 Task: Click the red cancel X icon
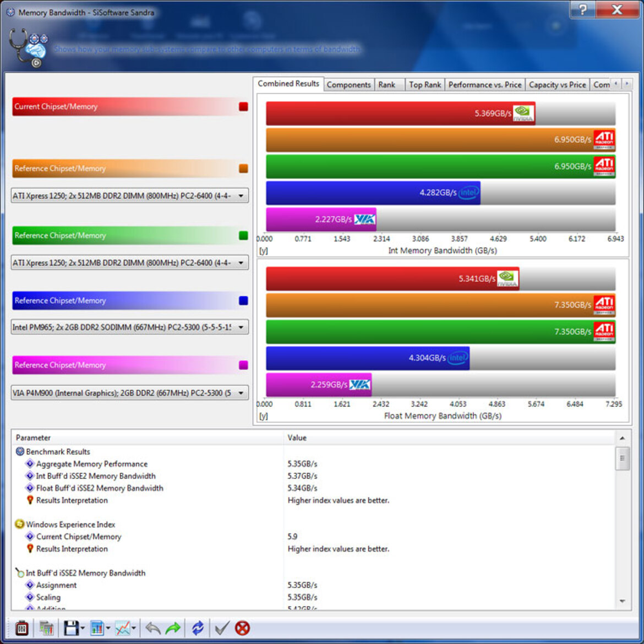242,628
